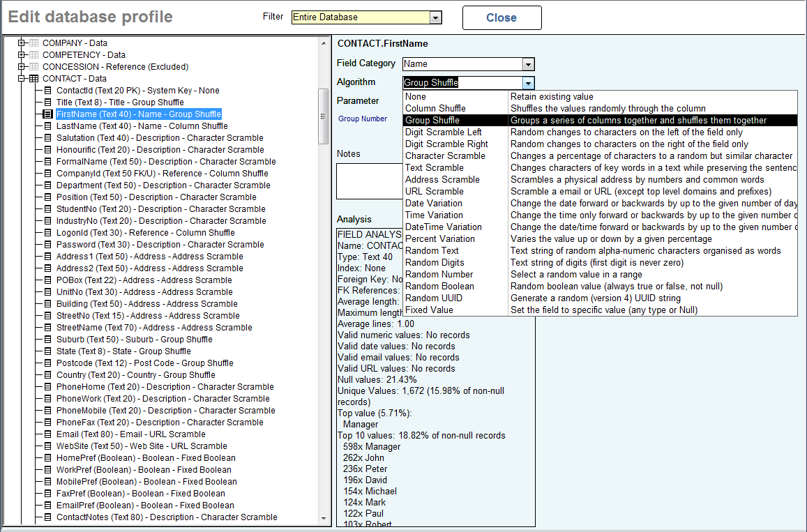807x532 pixels.
Task: Click the CONTACT table icon
Action: [x=33, y=79]
